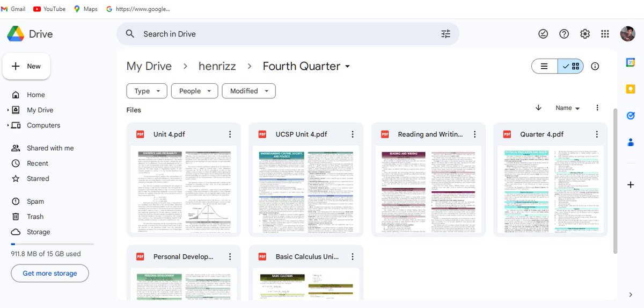Open the Settings gear
644x308 pixels.
pos(585,34)
